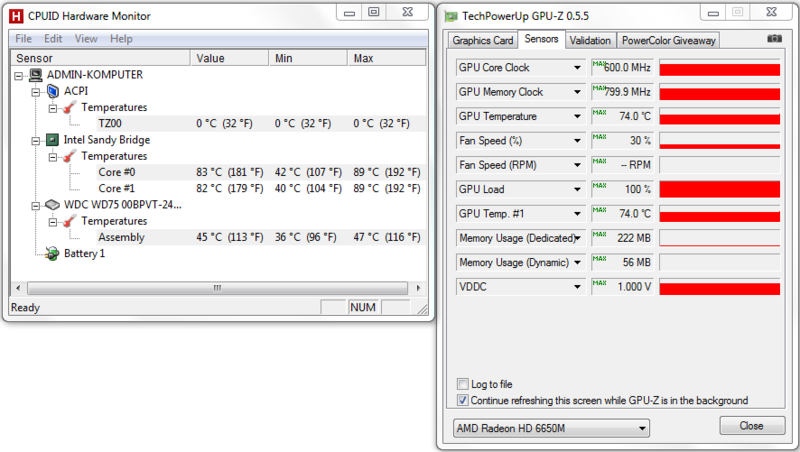Click the Sensor column header
This screenshot has width=800, height=452.
click(101, 58)
